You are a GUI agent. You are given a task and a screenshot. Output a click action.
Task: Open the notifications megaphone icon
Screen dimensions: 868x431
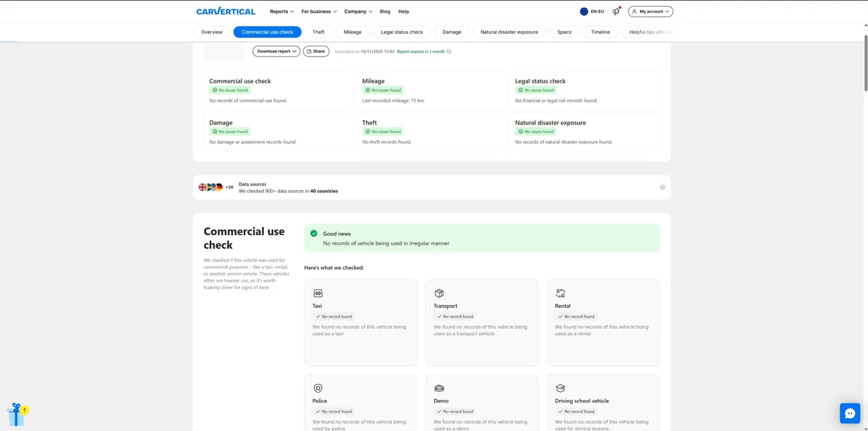pos(616,12)
